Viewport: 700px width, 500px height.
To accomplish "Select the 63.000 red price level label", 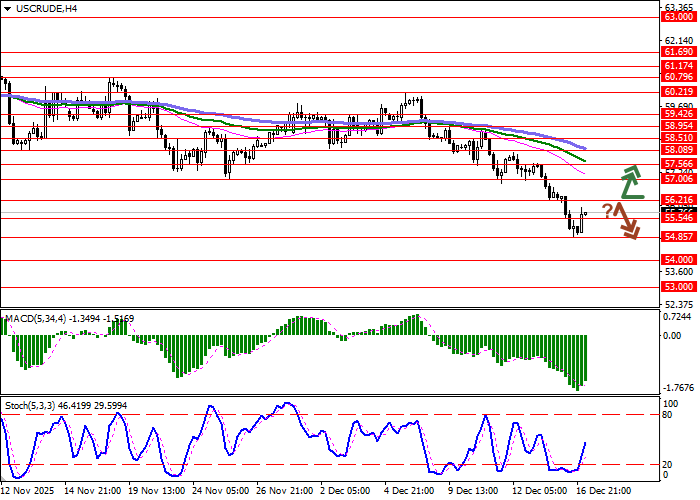I will [x=678, y=18].
